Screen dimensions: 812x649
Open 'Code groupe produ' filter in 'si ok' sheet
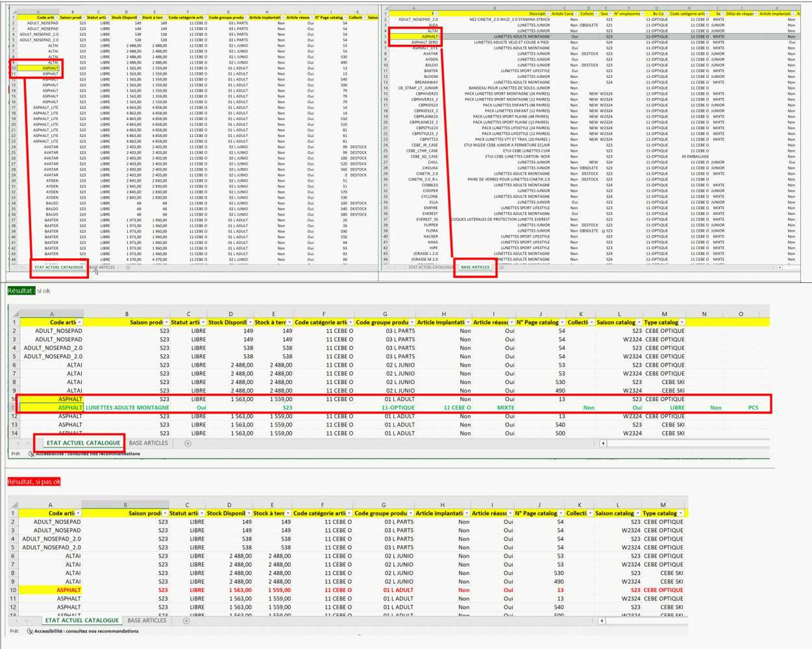[x=412, y=323]
